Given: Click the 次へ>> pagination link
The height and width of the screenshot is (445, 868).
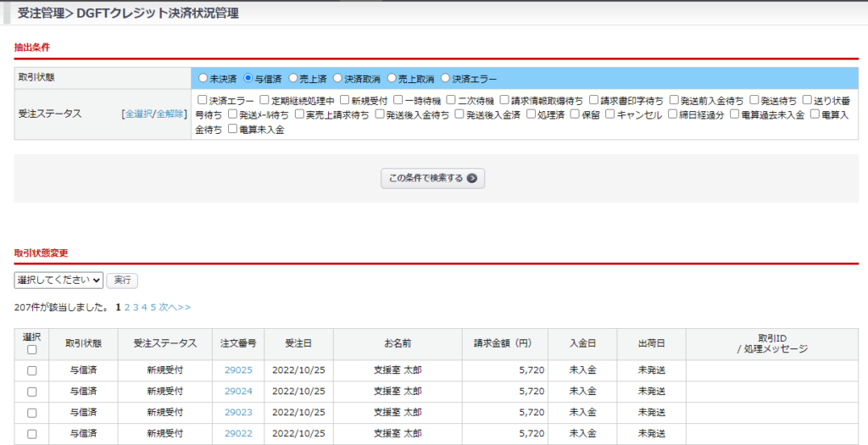Looking at the screenshot, I should [x=175, y=307].
